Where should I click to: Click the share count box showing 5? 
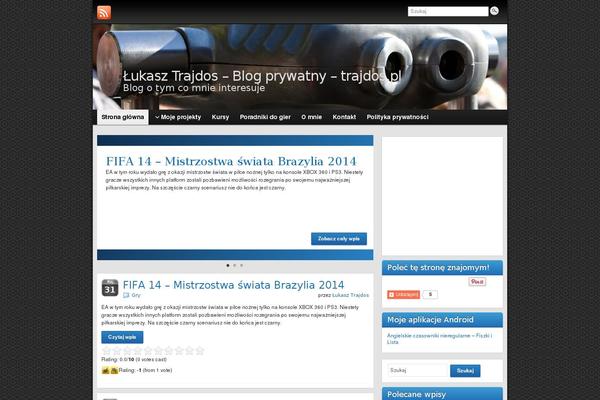click(x=430, y=294)
